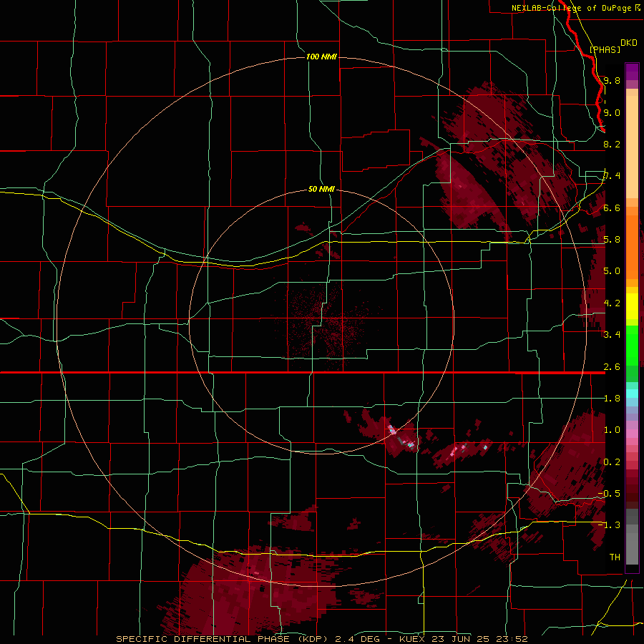Viewport: 644px width, 644px height.
Task: Click the 23 JUN 25 date in the caption
Action: pyautogui.click(x=459, y=639)
